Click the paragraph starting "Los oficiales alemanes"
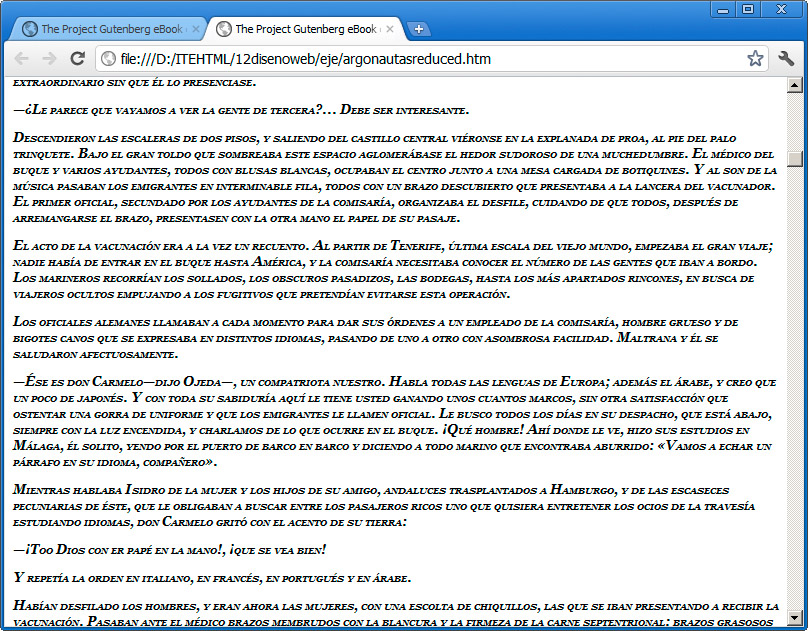The height and width of the screenshot is (631, 808). 376,338
